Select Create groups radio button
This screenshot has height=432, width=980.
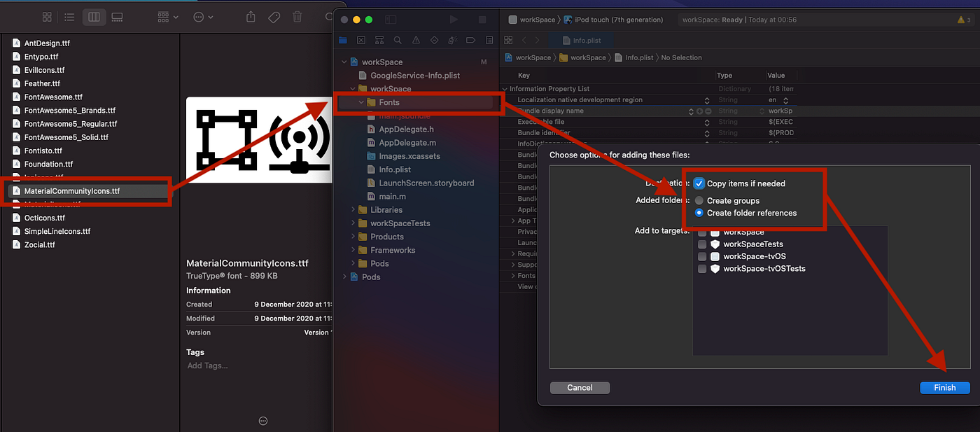point(699,200)
